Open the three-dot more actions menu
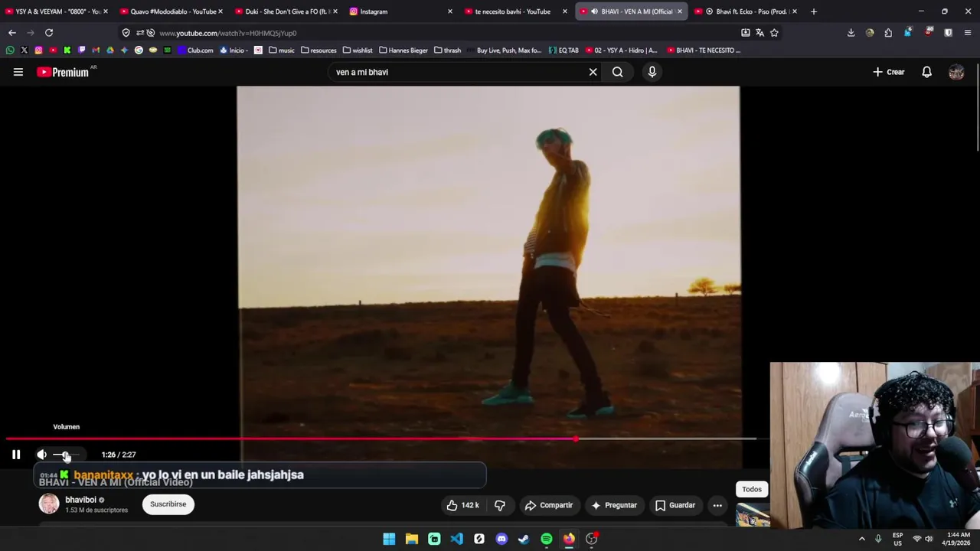Image resolution: width=980 pixels, height=551 pixels. pos(717,505)
